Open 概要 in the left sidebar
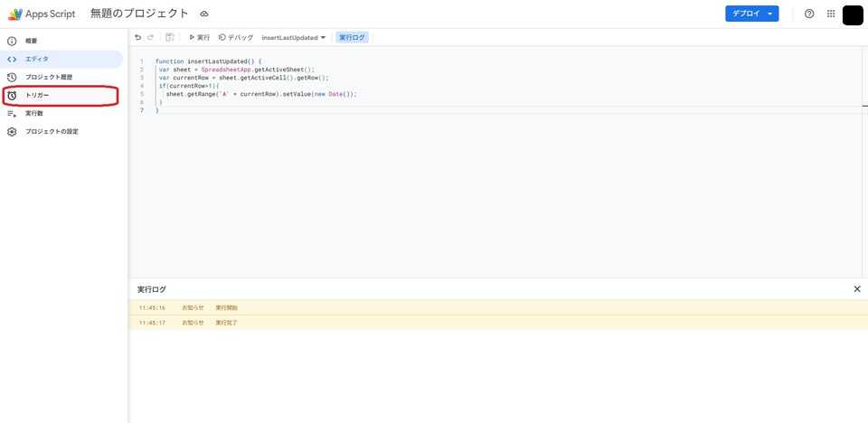 (32, 41)
